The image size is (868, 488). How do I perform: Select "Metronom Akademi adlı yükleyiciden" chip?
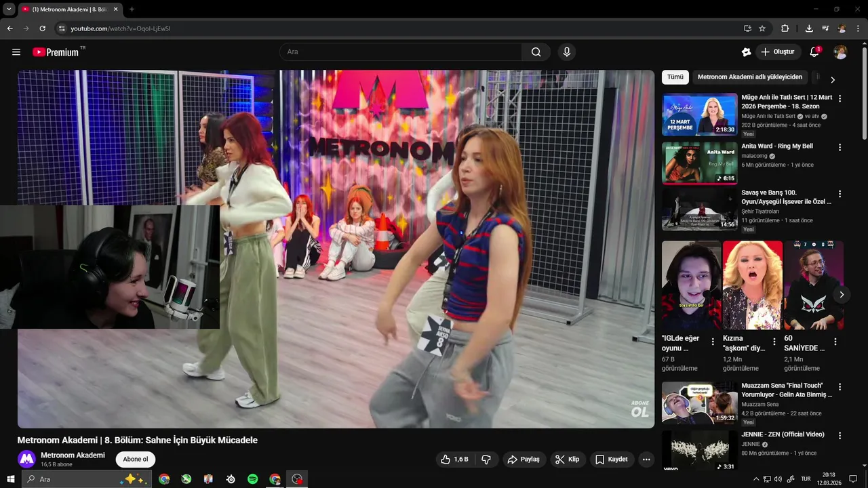[750, 77]
